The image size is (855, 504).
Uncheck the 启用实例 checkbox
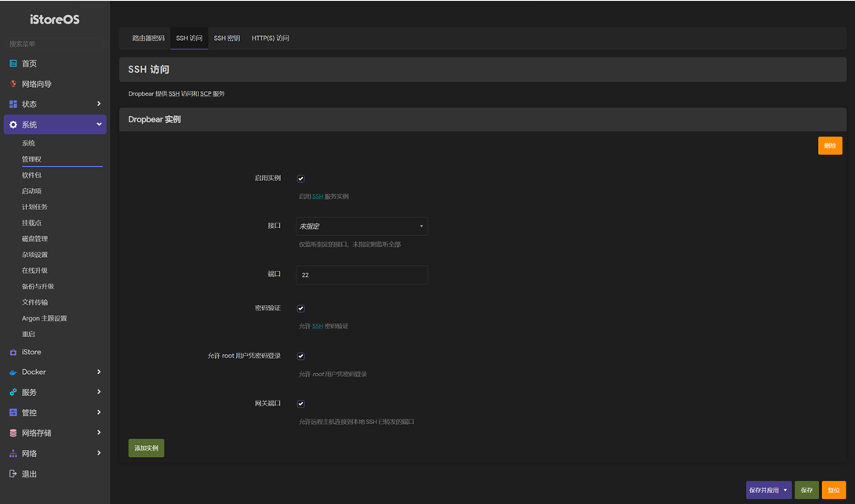(x=300, y=179)
